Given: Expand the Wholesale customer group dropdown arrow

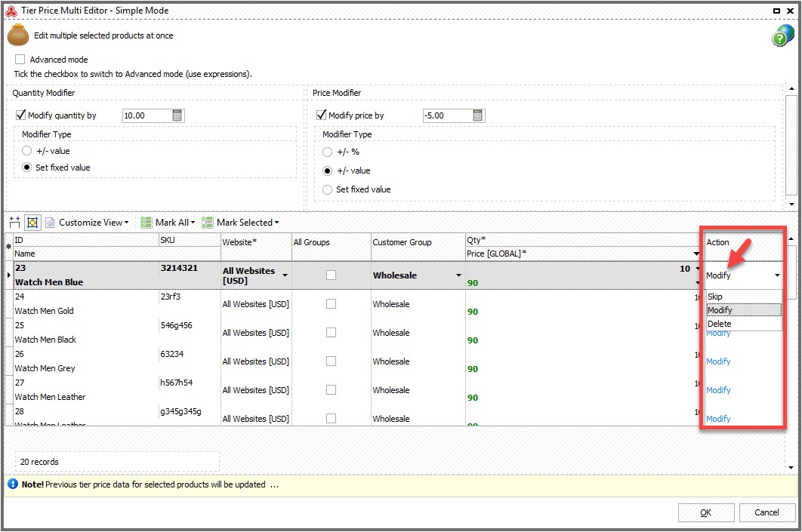Looking at the screenshot, I should pos(459,275).
